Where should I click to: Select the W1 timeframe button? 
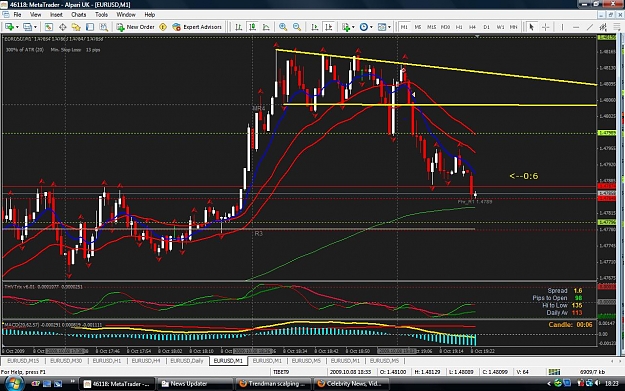[500, 27]
